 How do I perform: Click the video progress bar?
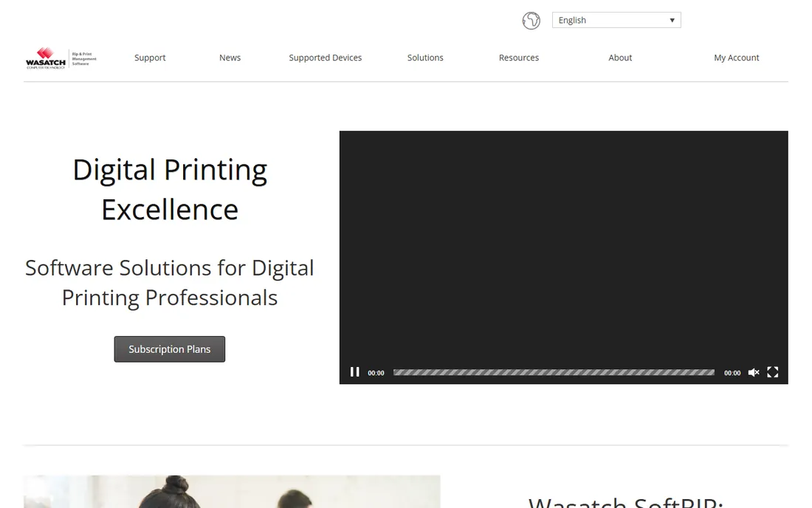554,372
